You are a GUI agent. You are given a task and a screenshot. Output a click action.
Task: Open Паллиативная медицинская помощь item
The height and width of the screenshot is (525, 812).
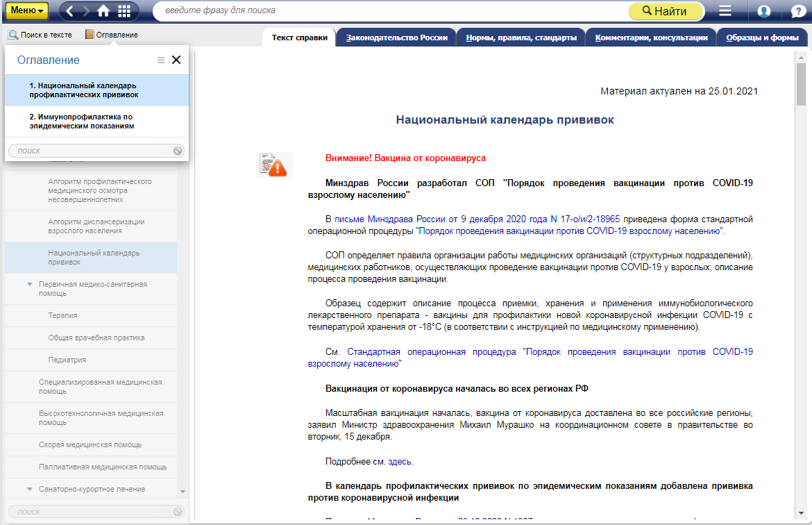point(91,467)
